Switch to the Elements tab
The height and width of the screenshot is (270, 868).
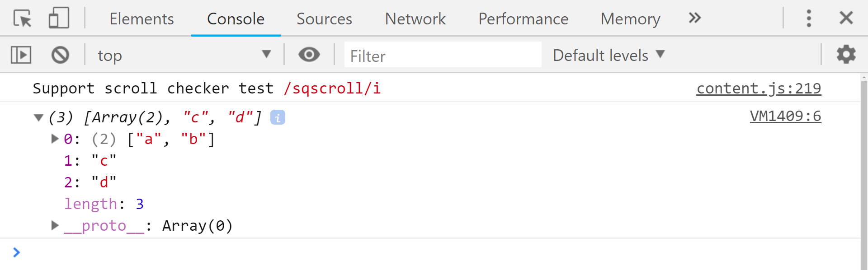(x=142, y=19)
